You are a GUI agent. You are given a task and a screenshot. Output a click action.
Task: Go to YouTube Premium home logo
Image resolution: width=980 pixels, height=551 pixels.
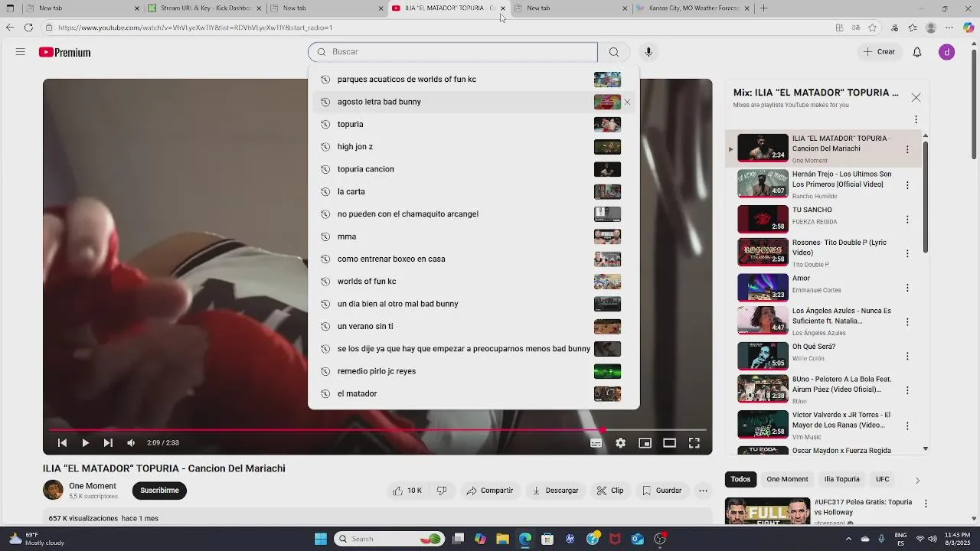point(65,52)
